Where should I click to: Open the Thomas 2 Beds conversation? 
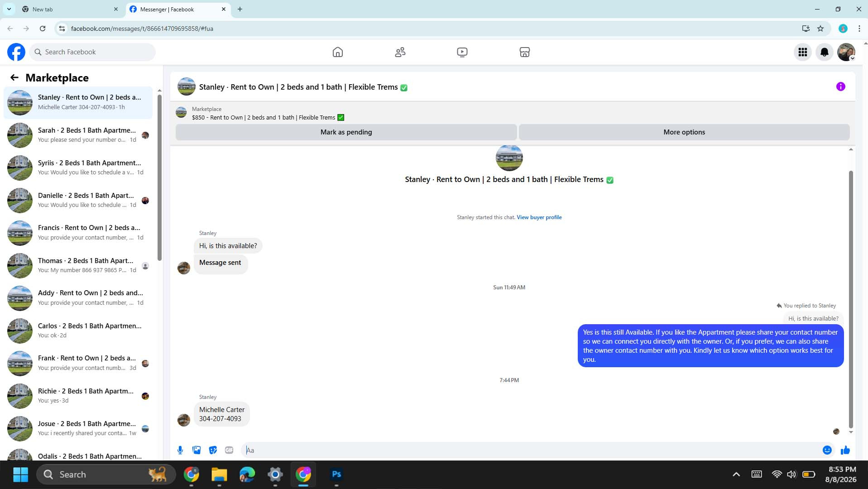(78, 265)
